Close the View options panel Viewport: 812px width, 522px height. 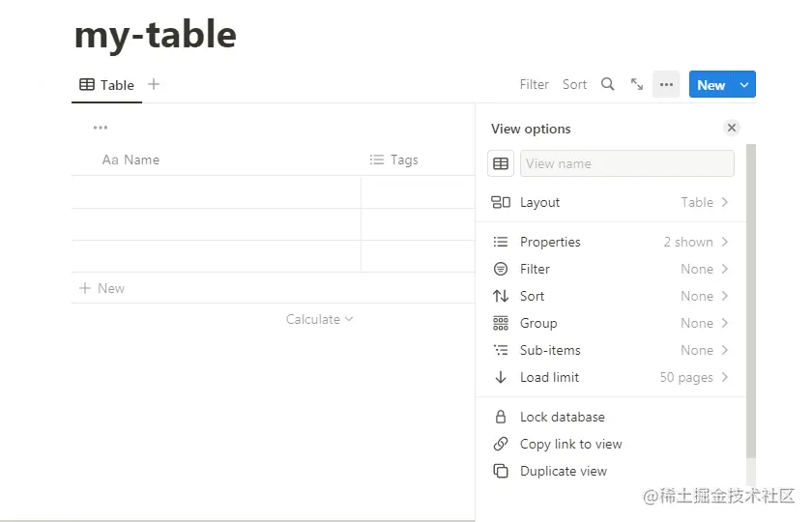(x=732, y=128)
